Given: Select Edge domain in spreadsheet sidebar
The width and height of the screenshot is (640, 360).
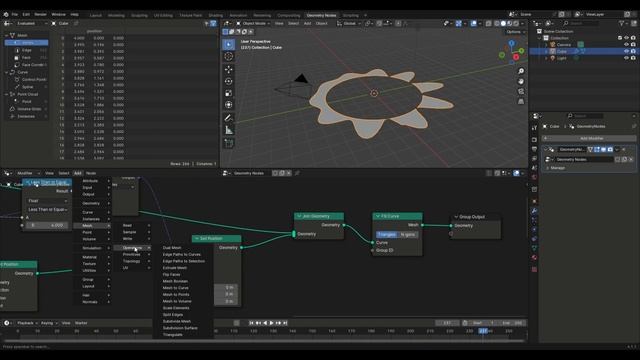Looking at the screenshot, I should 27,50.
